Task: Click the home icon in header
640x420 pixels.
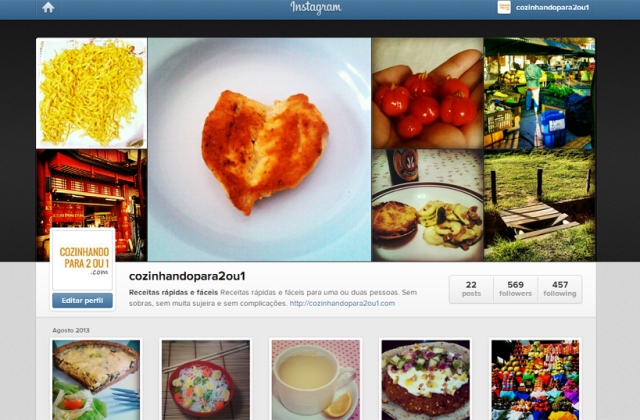Action: pos(48,7)
